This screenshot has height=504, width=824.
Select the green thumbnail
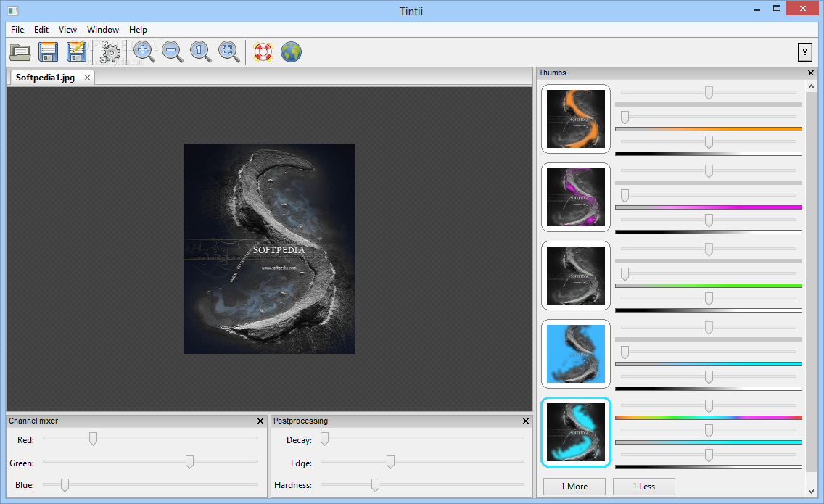point(576,276)
